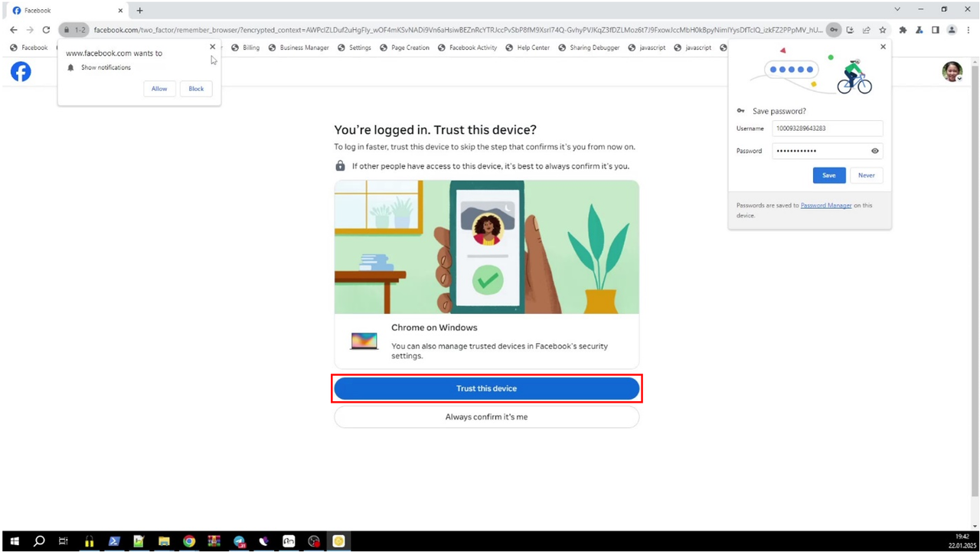This screenshot has width=980, height=552.
Task: Open the Page Creation bookmark
Action: [404, 47]
